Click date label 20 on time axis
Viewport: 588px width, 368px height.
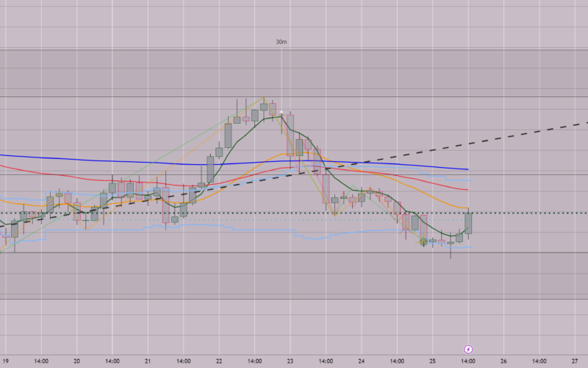(76, 361)
